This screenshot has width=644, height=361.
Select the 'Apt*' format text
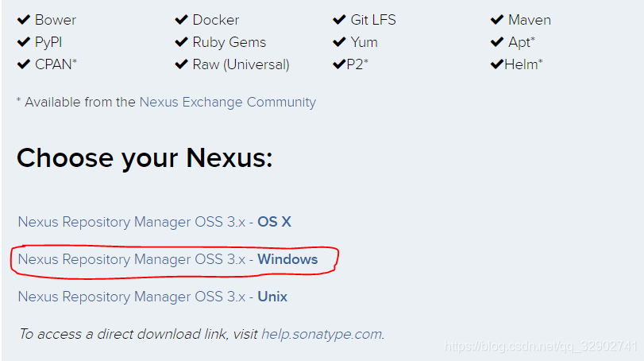522,42
